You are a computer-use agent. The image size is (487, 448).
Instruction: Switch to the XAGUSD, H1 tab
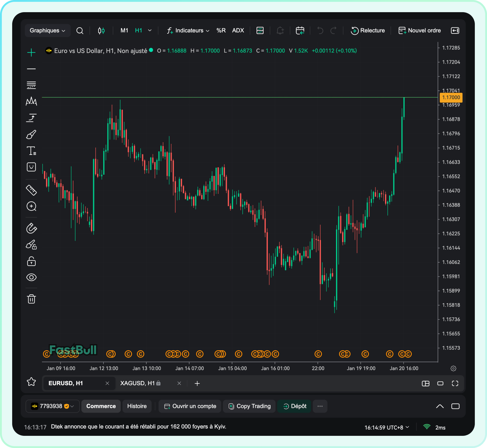[x=138, y=383]
